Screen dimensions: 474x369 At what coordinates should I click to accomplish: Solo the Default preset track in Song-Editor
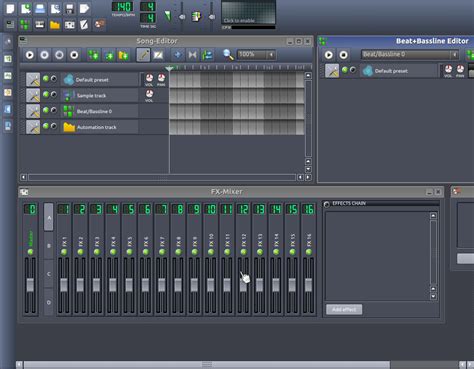54,79
